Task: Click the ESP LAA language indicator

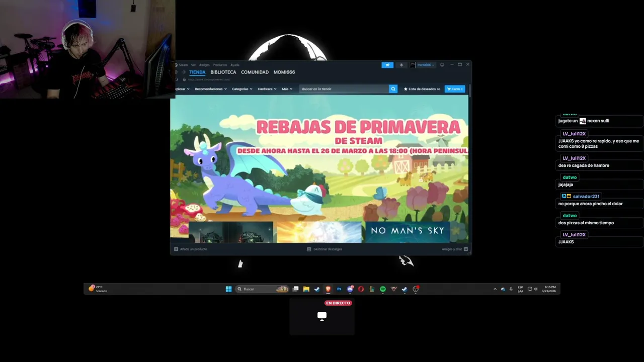Action: pyautogui.click(x=520, y=289)
